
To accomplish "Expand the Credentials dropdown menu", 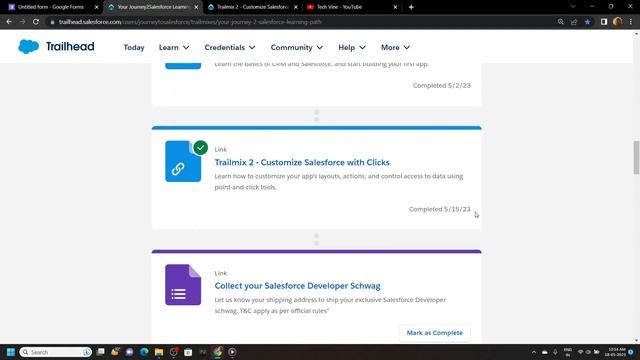I will click(230, 47).
